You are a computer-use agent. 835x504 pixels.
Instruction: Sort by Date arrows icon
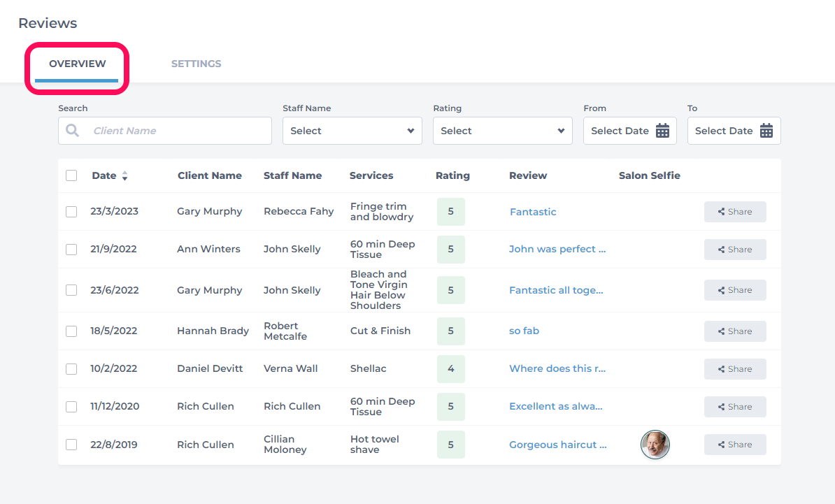[124, 175]
